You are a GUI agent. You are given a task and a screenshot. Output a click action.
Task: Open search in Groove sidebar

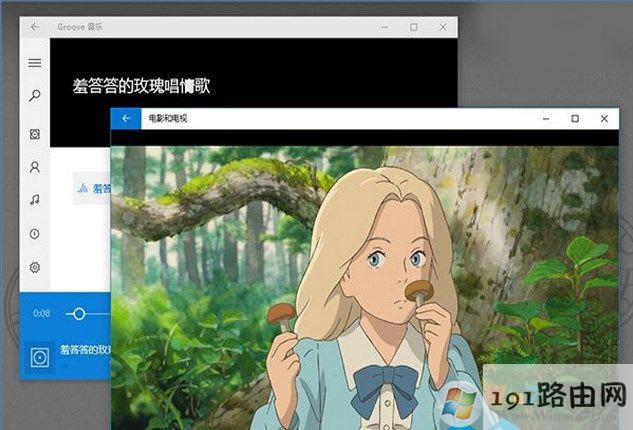[x=35, y=95]
